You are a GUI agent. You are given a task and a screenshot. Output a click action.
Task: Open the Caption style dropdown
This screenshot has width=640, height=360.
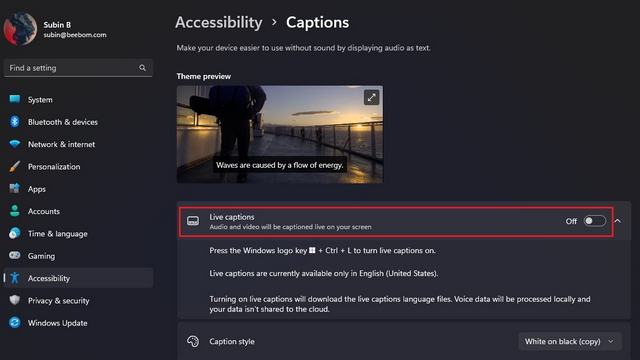tap(570, 341)
